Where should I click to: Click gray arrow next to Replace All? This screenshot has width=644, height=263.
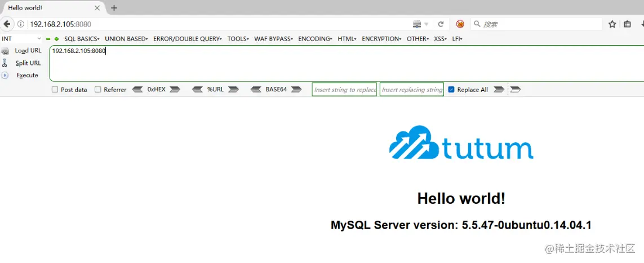tap(499, 89)
